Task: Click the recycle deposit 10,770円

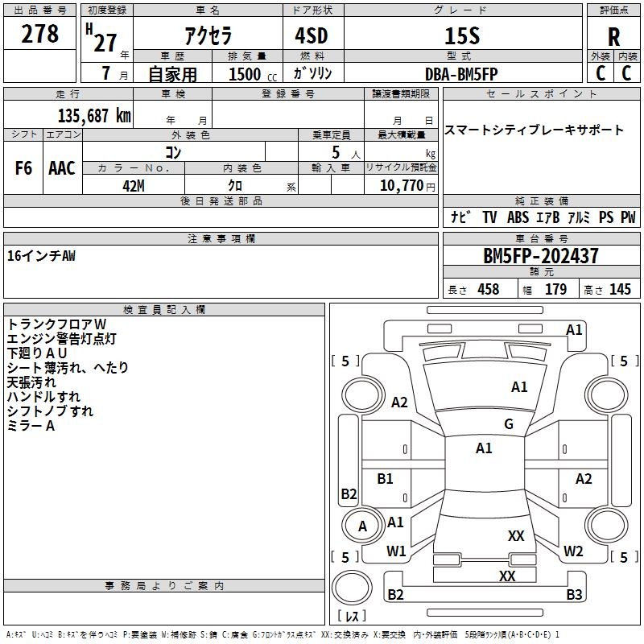Action: (407, 186)
